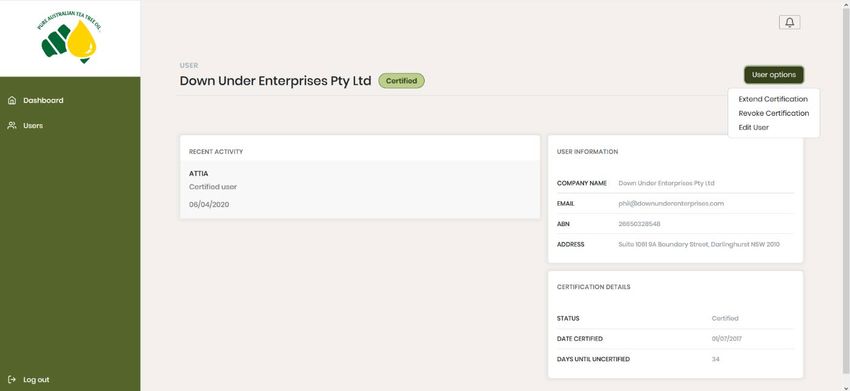Screen dimensions: 850x391
Task: Click the Log out link
Action: (36, 380)
